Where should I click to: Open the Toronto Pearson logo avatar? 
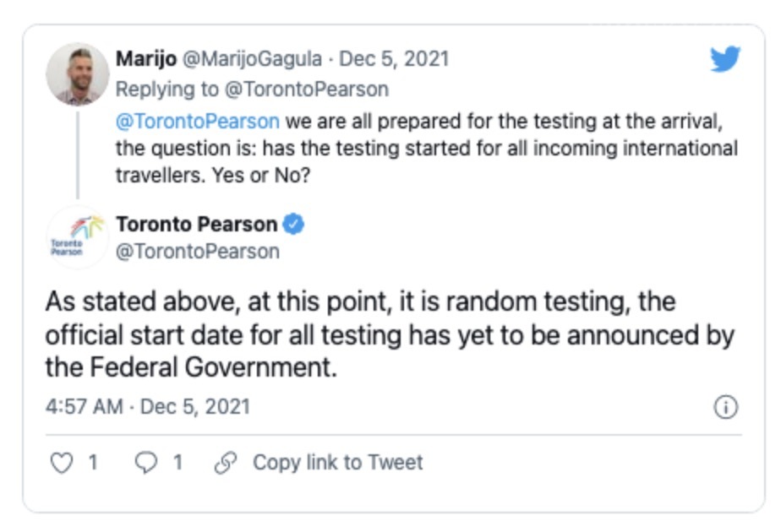[77, 237]
